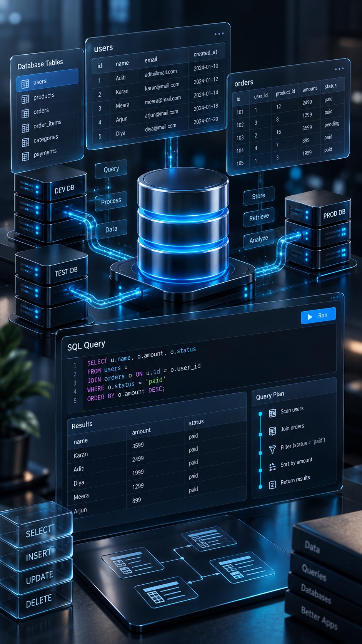Click the Filter funnel icon in Query Plan
Screen dimensions: 362x644
click(x=272, y=449)
